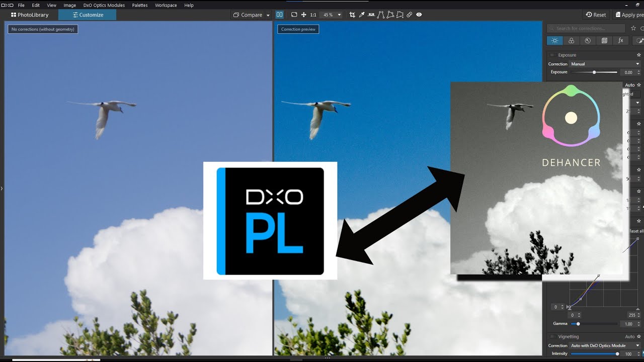Screen dimensions: 644x362
Task: Mark Vignetting palette as favorite star
Action: pos(639,336)
